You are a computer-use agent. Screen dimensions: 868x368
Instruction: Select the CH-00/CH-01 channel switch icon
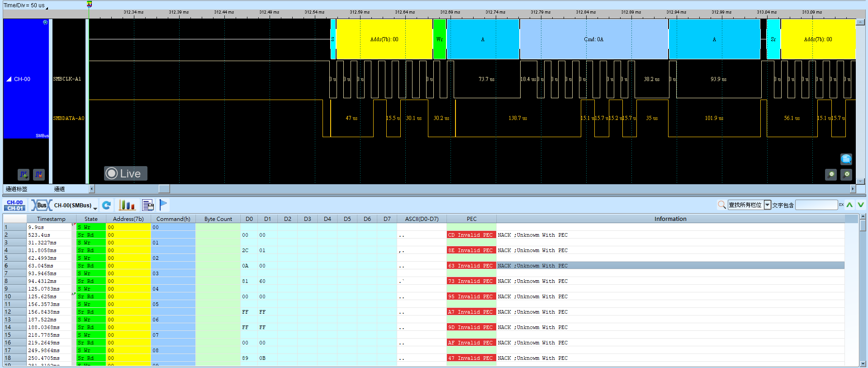tap(15, 206)
